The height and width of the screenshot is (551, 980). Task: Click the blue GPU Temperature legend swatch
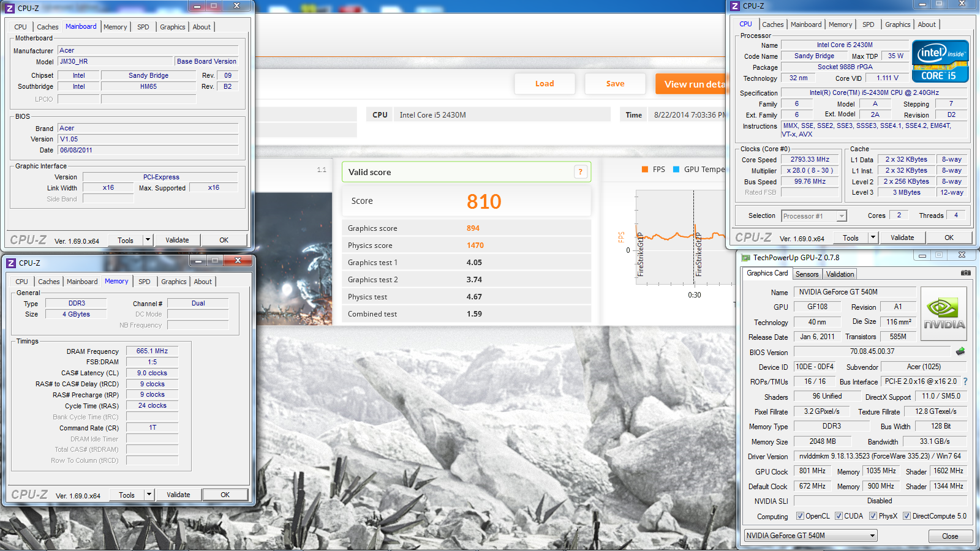click(x=676, y=170)
